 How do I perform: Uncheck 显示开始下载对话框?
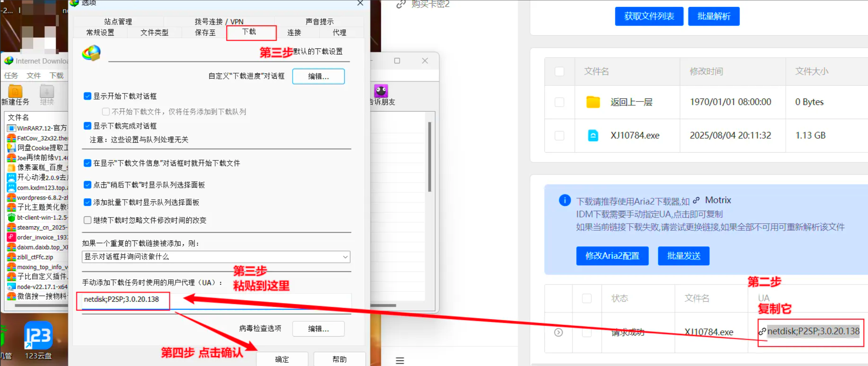(x=87, y=96)
